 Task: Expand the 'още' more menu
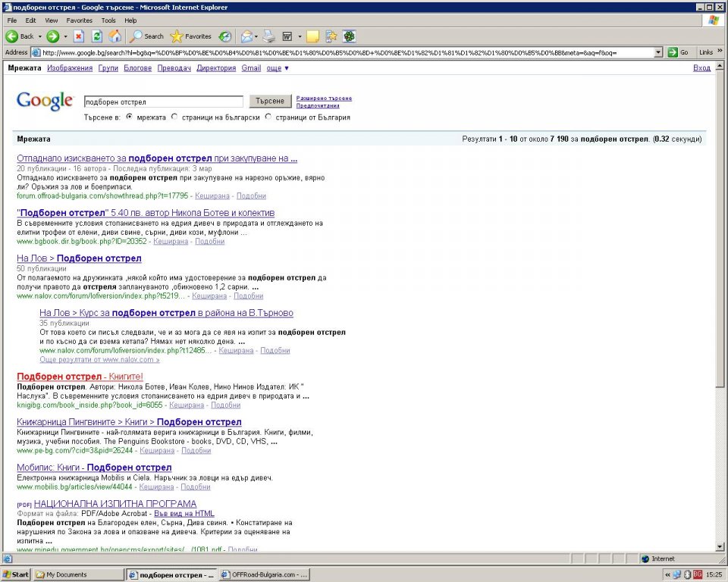(278, 68)
